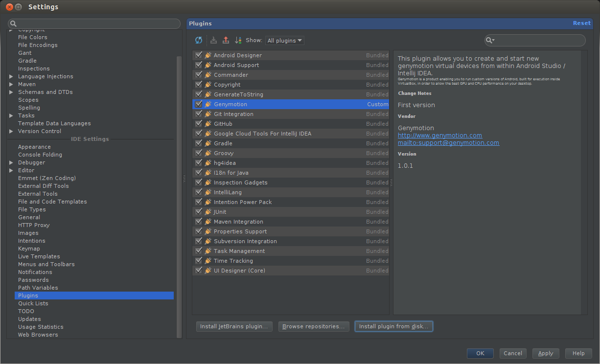Click the plug icon beside Android Designer
This screenshot has height=364, width=600.
coord(208,55)
